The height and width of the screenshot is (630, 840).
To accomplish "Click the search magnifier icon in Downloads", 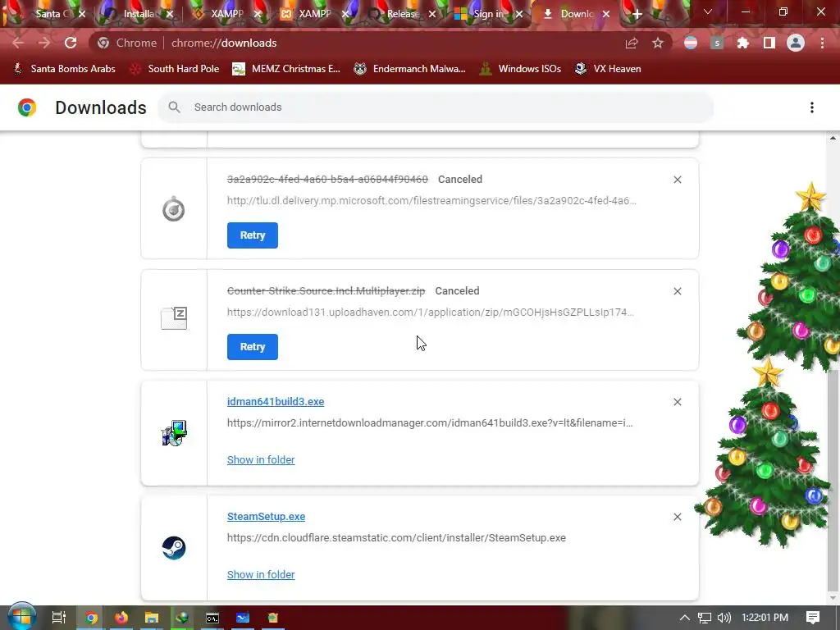I will click(174, 107).
